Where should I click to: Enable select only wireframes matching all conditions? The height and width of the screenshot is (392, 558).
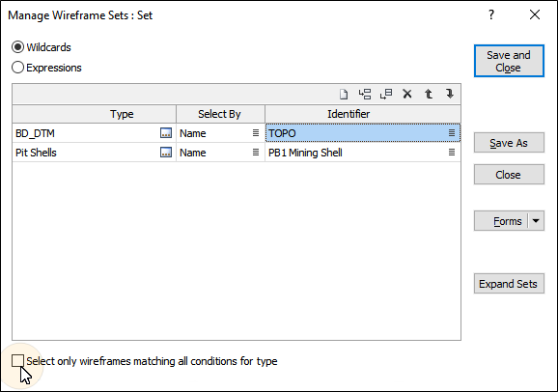click(17, 361)
